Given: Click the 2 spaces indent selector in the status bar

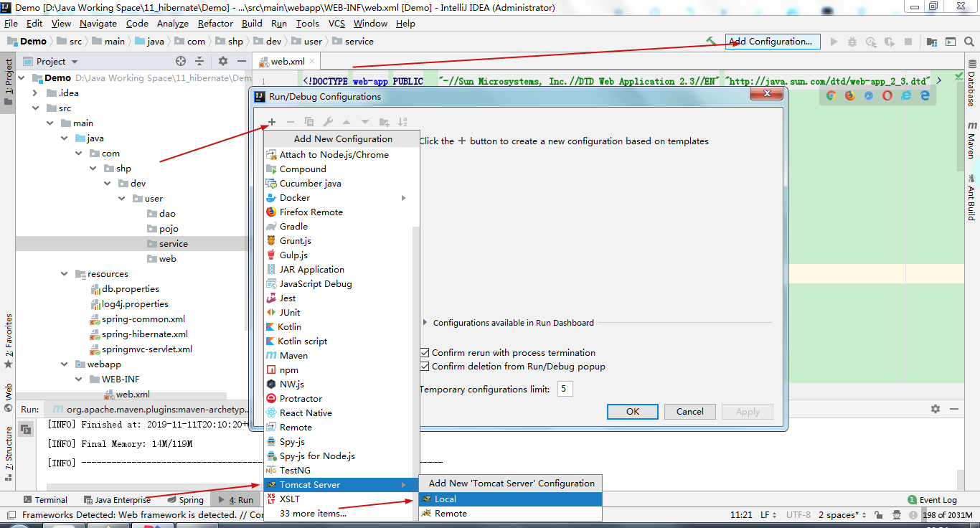Looking at the screenshot, I should pos(842,515).
